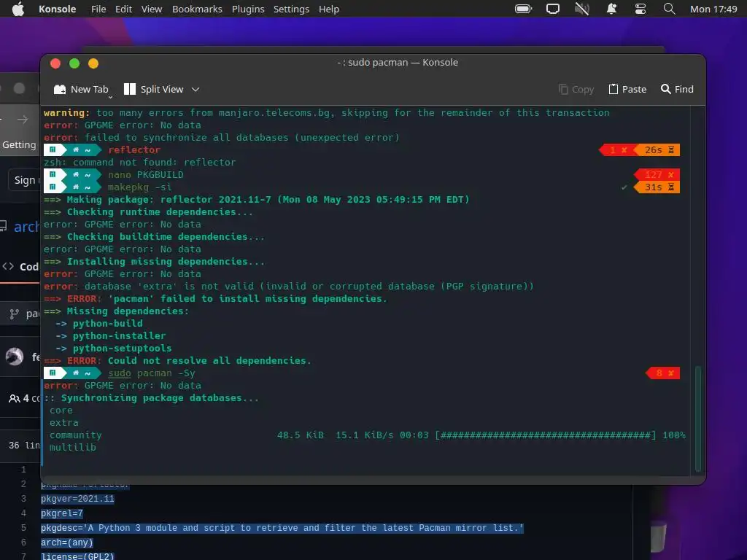The height and width of the screenshot is (560, 747).
Task: Click pkgver=2021.11 in browser code view
Action: point(77,499)
